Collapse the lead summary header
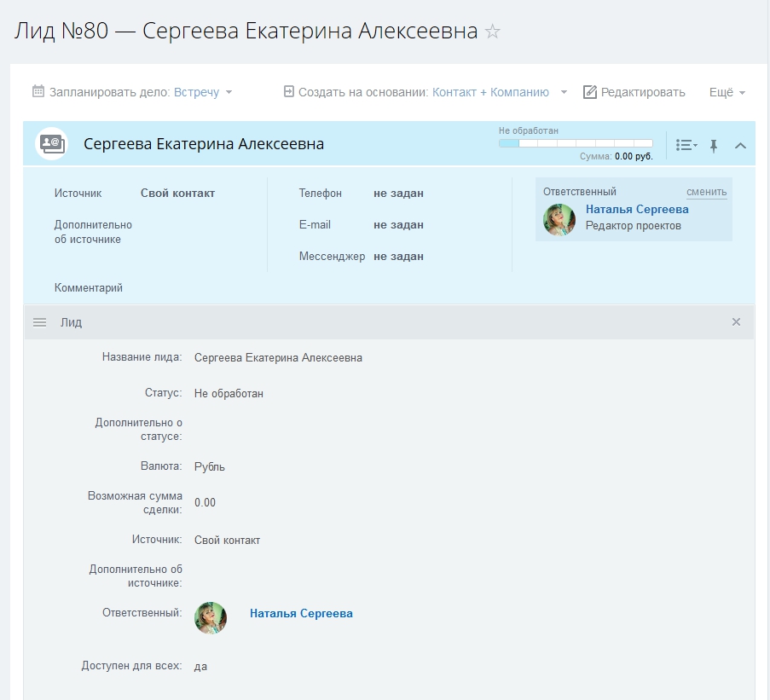The image size is (770, 700). click(740, 146)
